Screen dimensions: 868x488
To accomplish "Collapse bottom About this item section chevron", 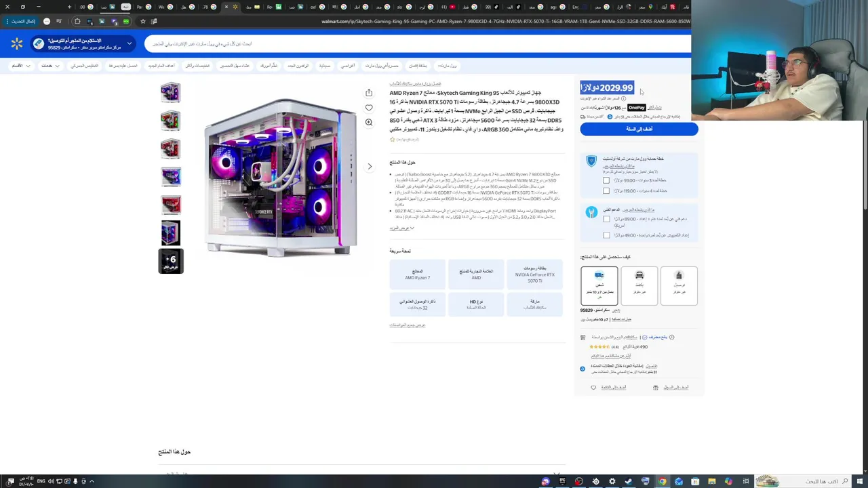I will coord(556,473).
